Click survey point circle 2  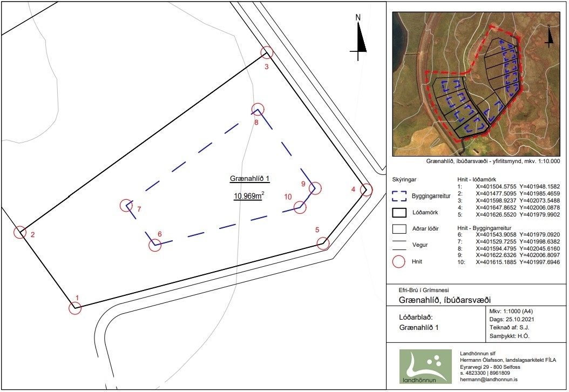pyautogui.click(x=20, y=232)
